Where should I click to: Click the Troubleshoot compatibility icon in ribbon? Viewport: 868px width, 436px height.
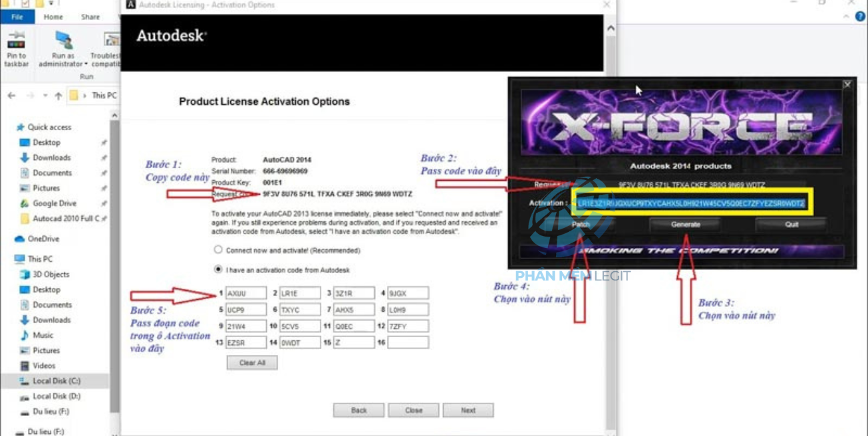[x=112, y=40]
